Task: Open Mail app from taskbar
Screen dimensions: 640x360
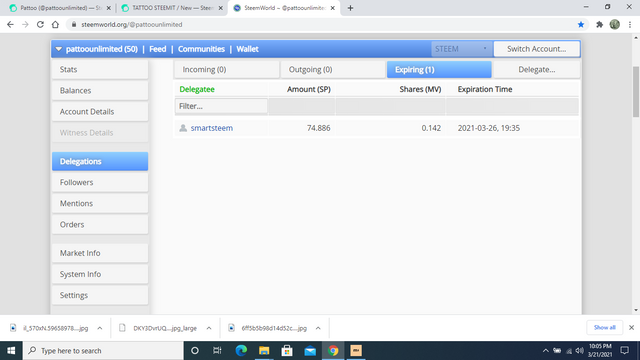Action: 310,351
